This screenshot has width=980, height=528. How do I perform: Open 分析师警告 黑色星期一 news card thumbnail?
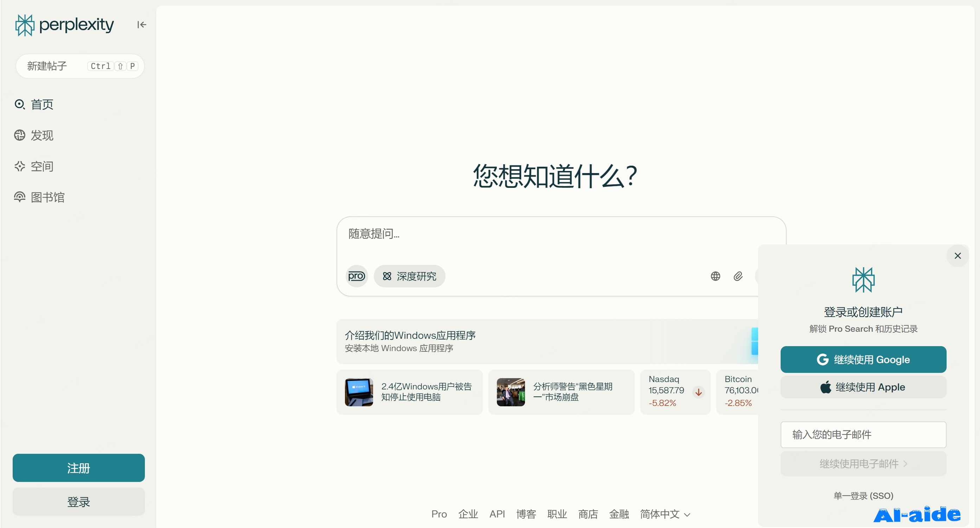511,392
